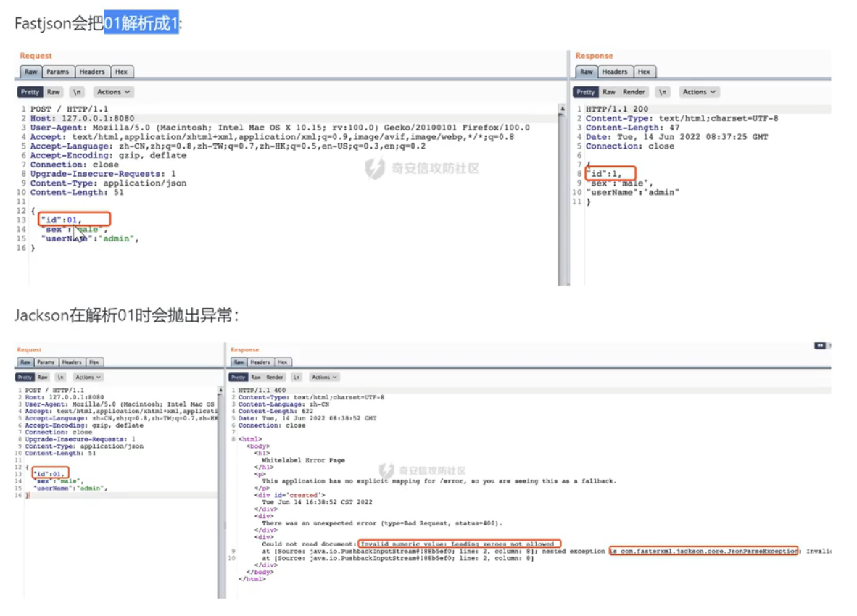Click scroll-up arrow of Jackson request scrollbar
This screenshot has width=857, height=616.
coord(221,390)
